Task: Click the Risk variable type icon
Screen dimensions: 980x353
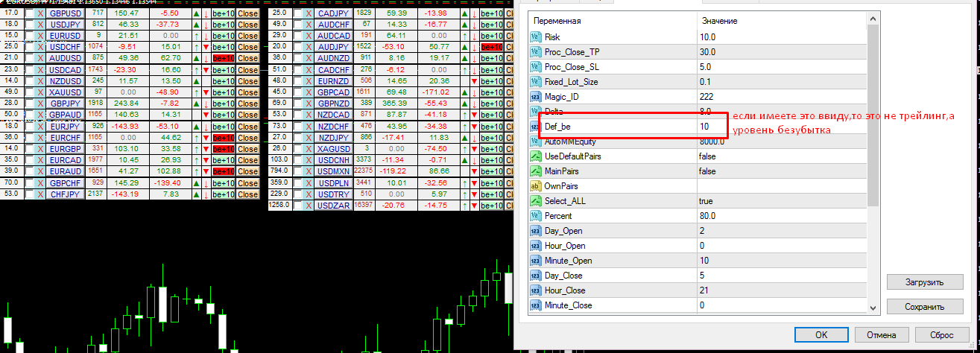Action: (x=535, y=36)
